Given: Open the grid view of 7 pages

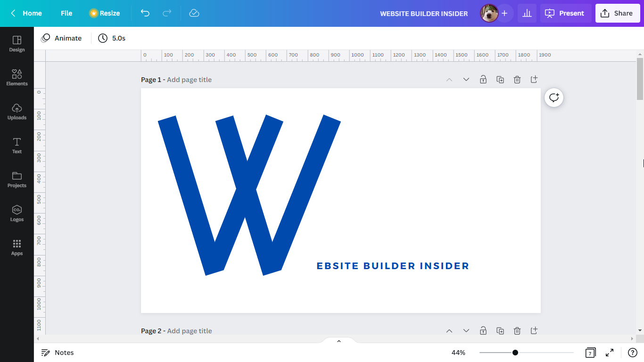Looking at the screenshot, I should click(590, 353).
